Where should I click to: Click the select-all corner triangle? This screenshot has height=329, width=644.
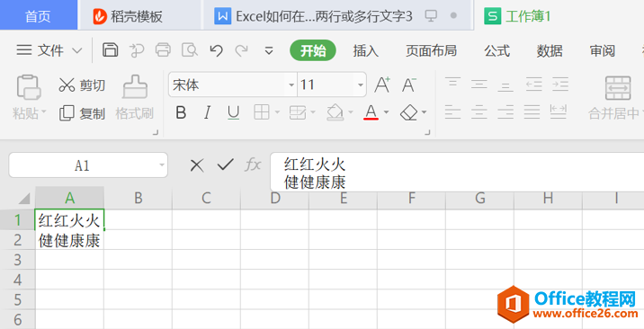tap(23, 199)
